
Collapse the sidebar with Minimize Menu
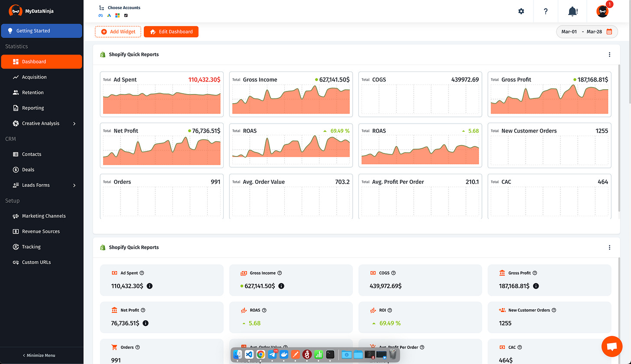[x=39, y=355]
